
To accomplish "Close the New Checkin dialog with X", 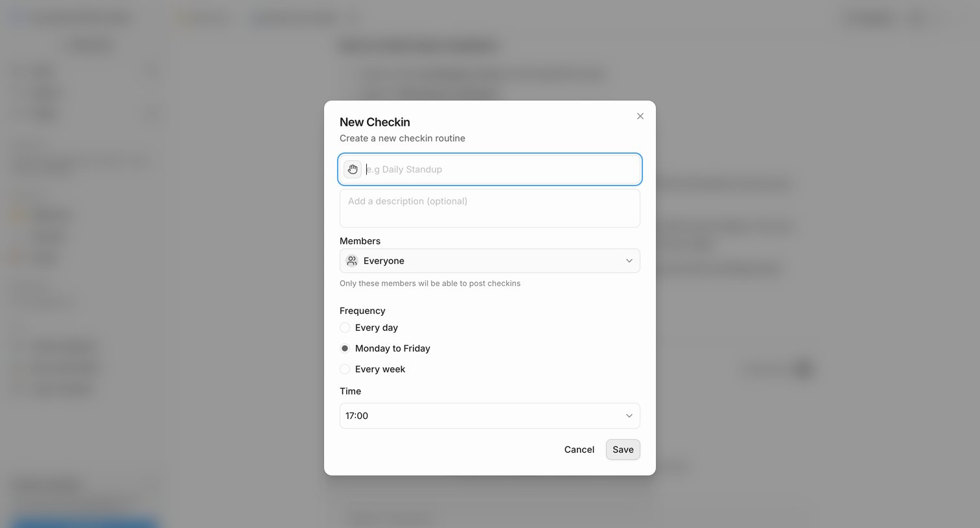I will (640, 116).
